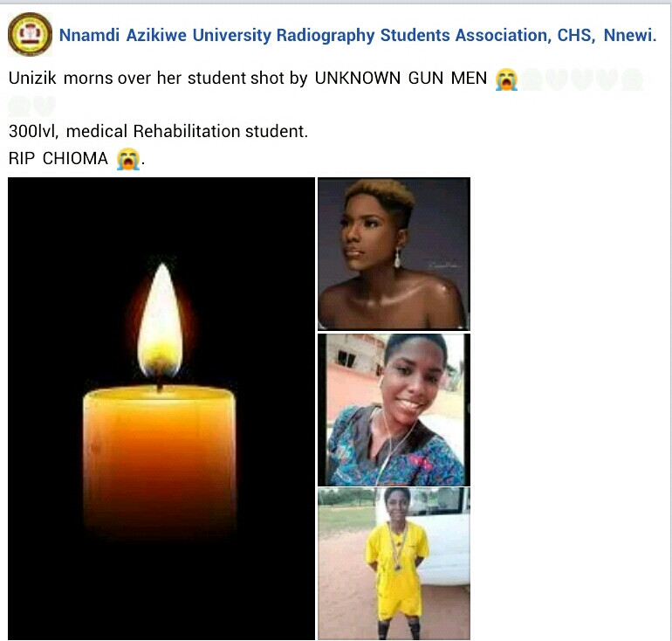The image size is (672, 641).
Task: View the portrait photo with dyed blonde hair
Action: click(394, 254)
